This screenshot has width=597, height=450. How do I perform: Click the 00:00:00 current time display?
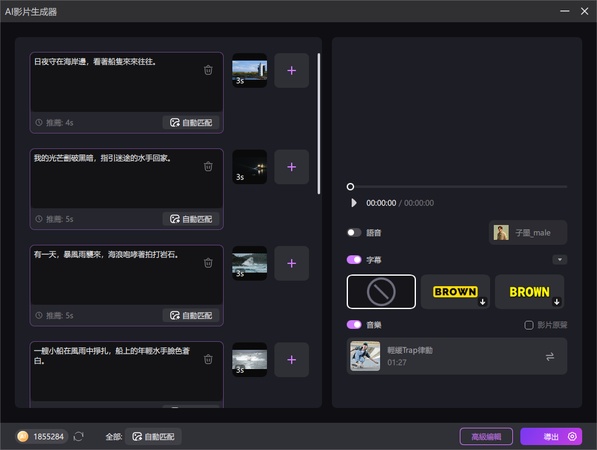(381, 203)
